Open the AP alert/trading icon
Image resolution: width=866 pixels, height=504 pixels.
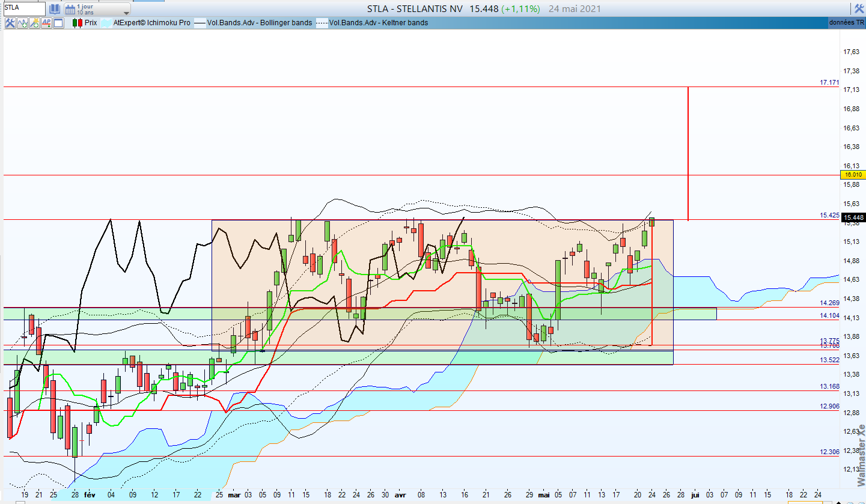point(46,23)
